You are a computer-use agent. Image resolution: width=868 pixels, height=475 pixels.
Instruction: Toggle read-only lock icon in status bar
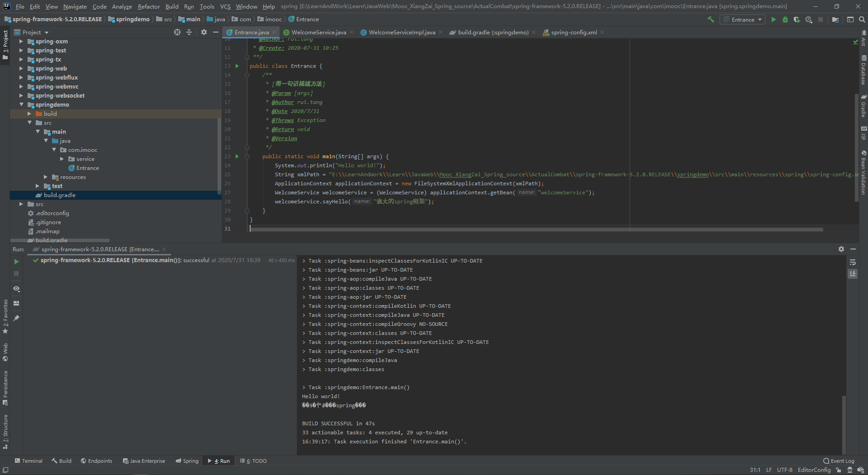click(838, 470)
